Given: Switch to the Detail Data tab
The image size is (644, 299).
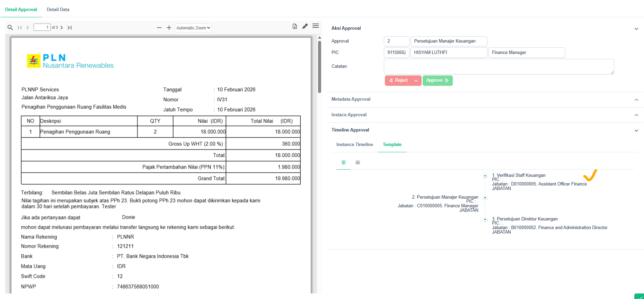Looking at the screenshot, I should click(x=58, y=10).
